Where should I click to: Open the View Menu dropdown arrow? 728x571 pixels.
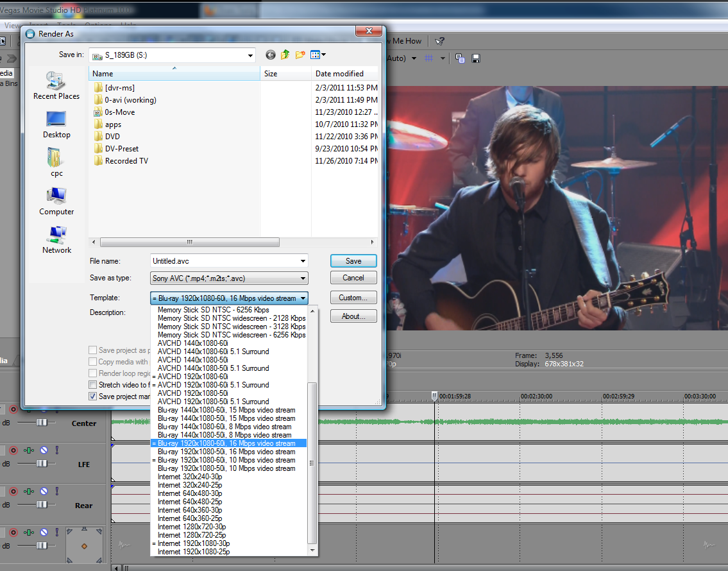coord(323,55)
